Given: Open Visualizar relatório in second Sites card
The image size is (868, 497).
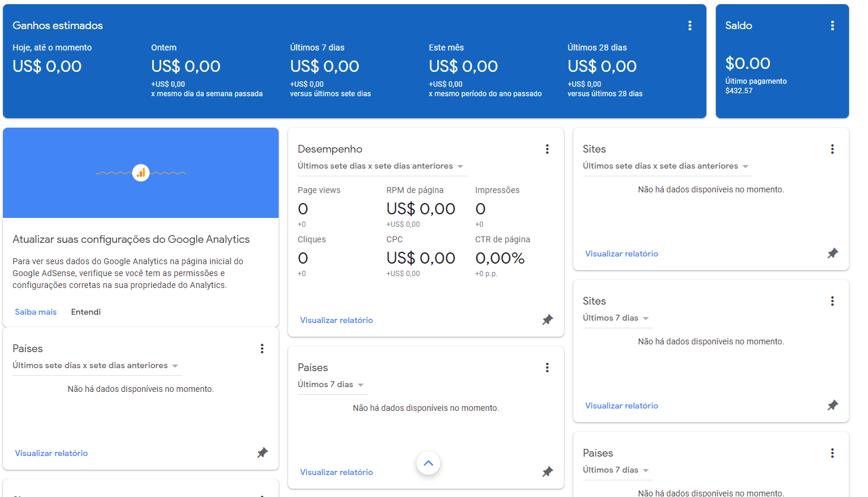Looking at the screenshot, I should (x=621, y=406).
